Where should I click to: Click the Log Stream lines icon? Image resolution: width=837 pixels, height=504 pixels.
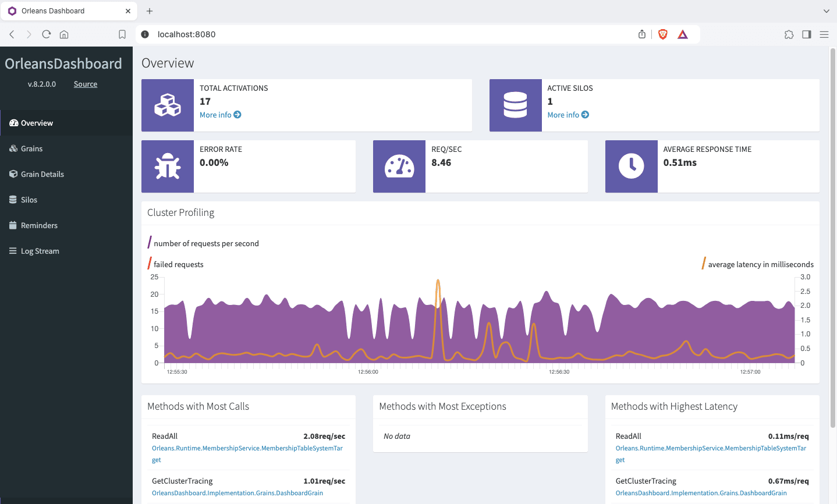click(x=13, y=251)
